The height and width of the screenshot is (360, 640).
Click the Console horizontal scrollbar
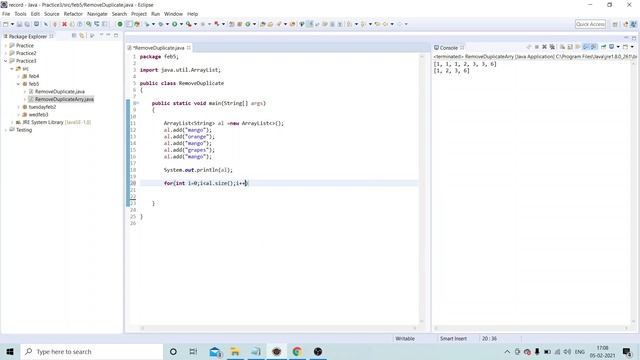531,328
